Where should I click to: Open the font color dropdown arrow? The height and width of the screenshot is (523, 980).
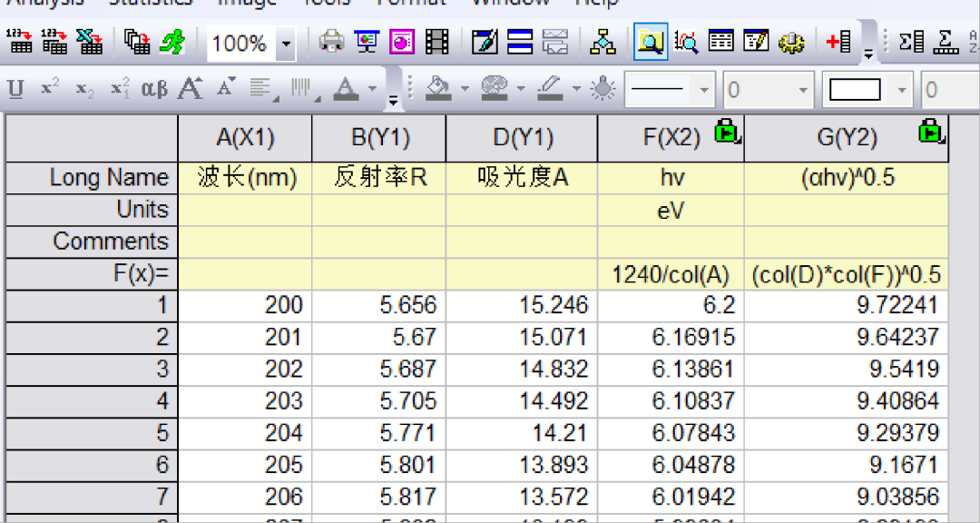372,89
